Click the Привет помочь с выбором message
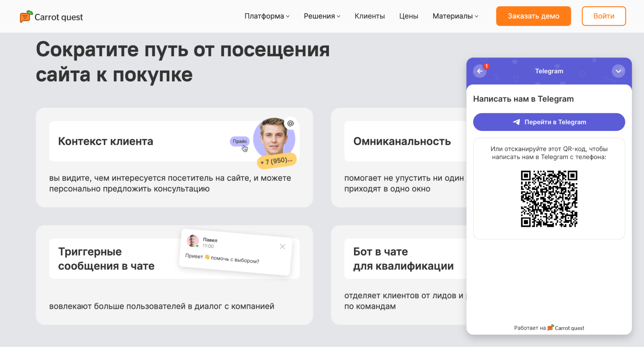This screenshot has width=644, height=347. (222, 258)
